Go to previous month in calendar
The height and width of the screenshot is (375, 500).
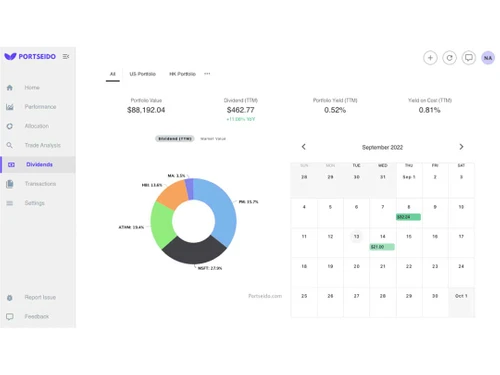pos(304,147)
